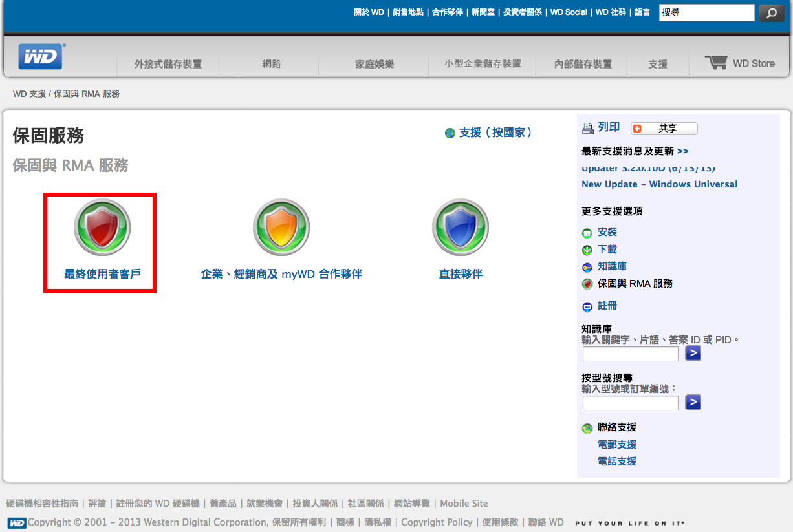This screenshot has width=793, height=532.
Task: Click the search magnifier button
Action: tap(771, 13)
